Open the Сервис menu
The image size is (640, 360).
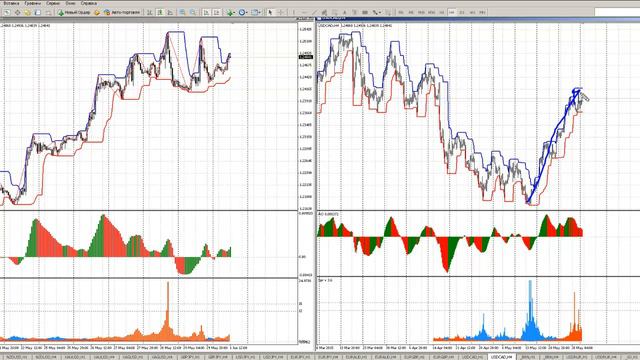[x=53, y=3]
